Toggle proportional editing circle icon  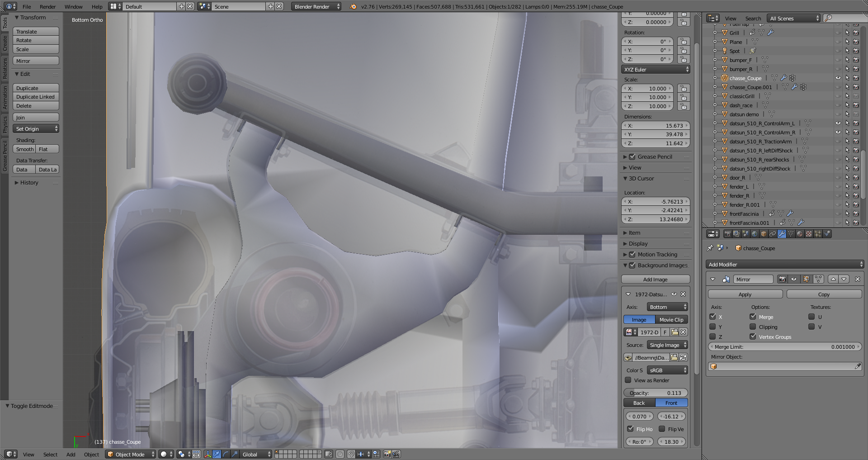(340, 454)
